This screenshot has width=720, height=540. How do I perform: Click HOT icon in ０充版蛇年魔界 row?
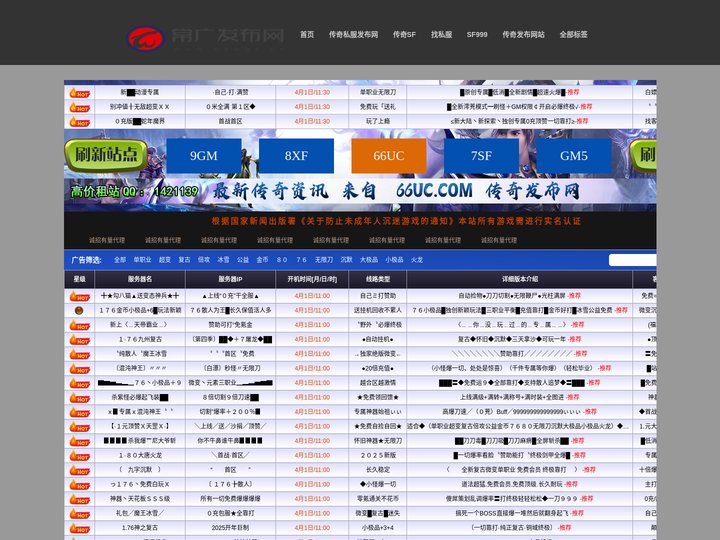[x=79, y=122]
